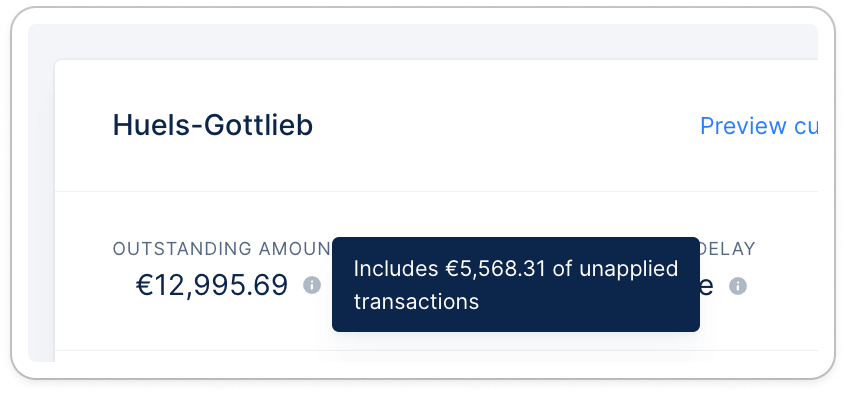The image size is (846, 394).
Task: Click the word "Includes" in the tooltip
Action: click(x=396, y=268)
